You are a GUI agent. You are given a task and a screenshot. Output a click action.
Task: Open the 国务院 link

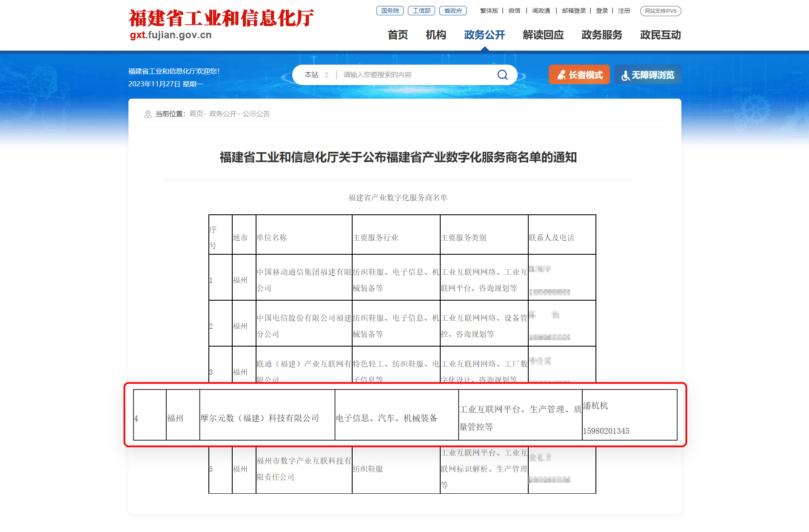[390, 11]
